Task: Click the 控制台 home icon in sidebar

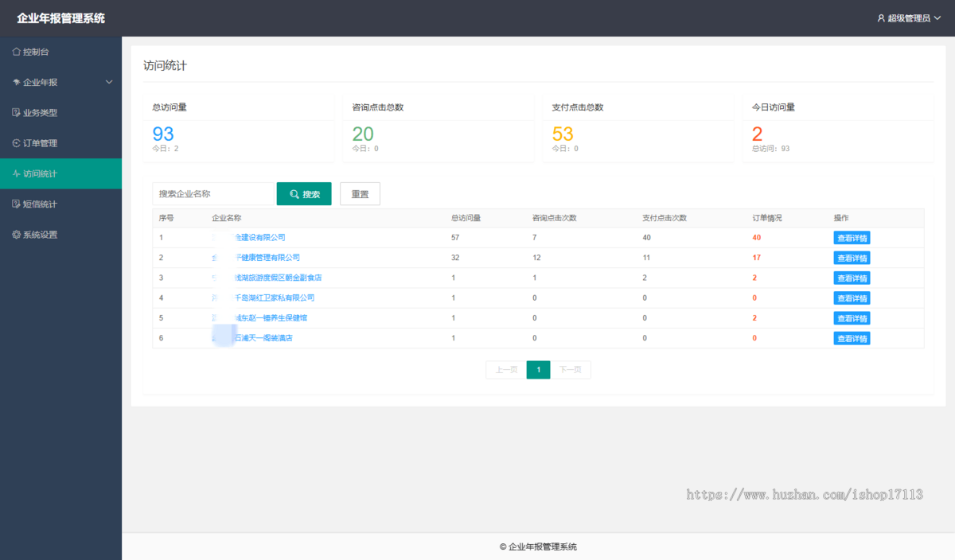Action: (x=17, y=52)
